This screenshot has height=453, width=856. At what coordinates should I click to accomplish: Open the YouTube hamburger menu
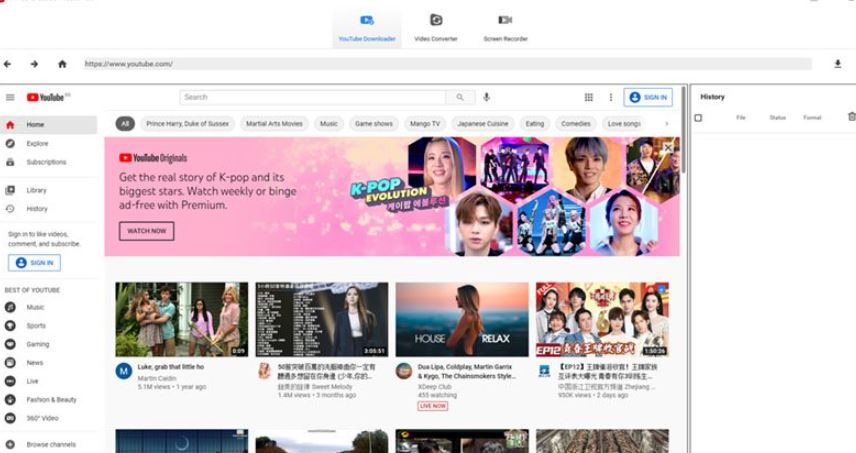pos(10,97)
